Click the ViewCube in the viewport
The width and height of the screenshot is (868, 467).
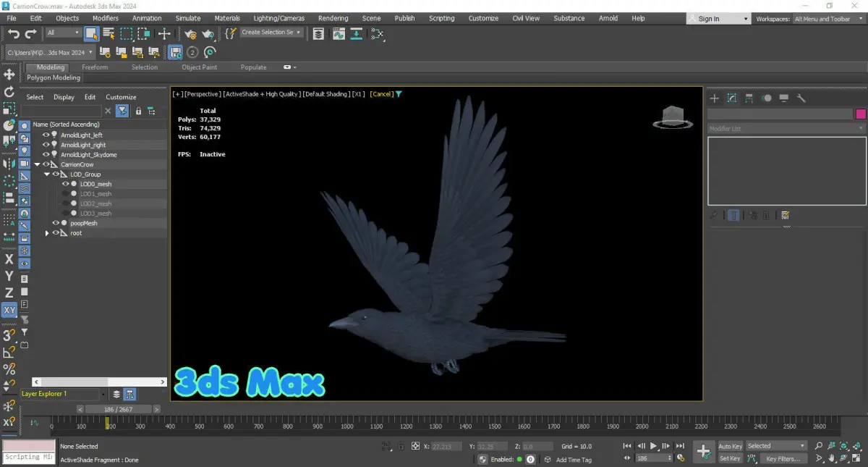point(673,118)
